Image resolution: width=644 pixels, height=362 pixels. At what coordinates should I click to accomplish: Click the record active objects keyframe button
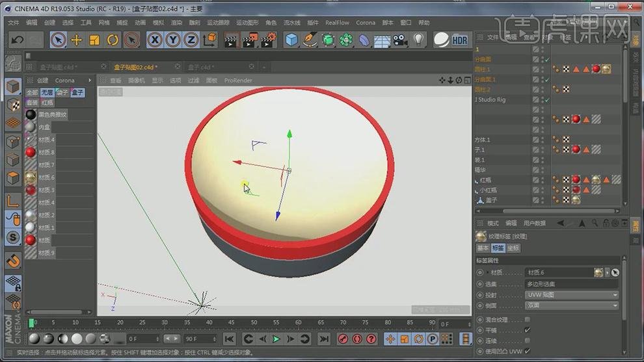[343, 339]
